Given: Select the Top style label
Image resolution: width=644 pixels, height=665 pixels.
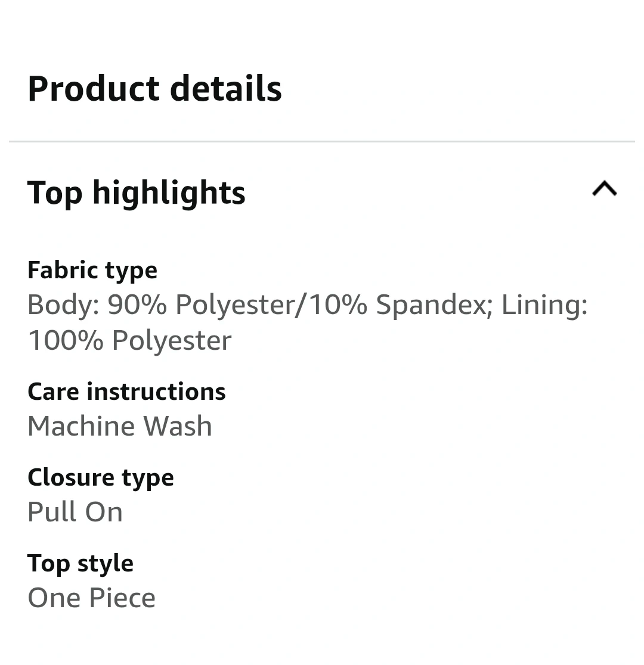Looking at the screenshot, I should tap(80, 563).
